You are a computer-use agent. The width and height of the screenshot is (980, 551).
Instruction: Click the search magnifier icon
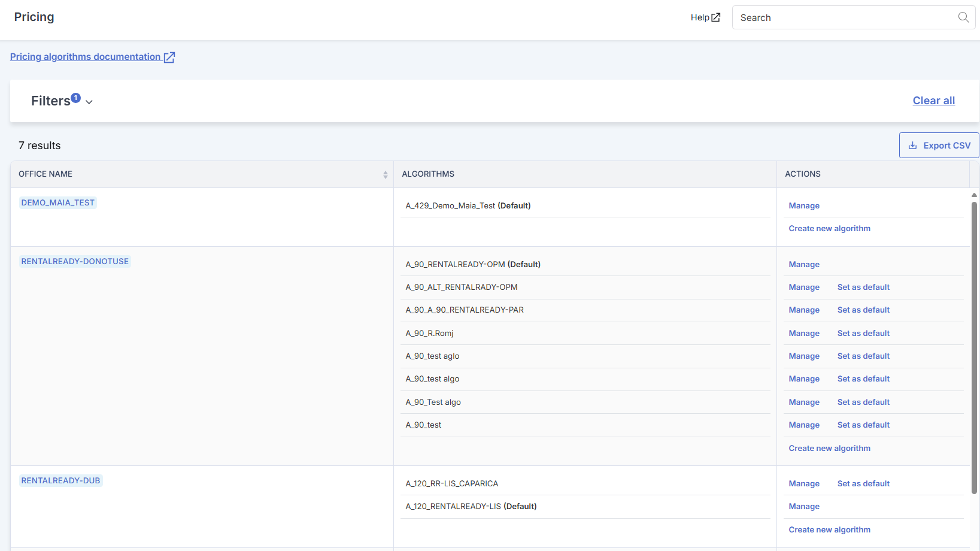point(963,17)
